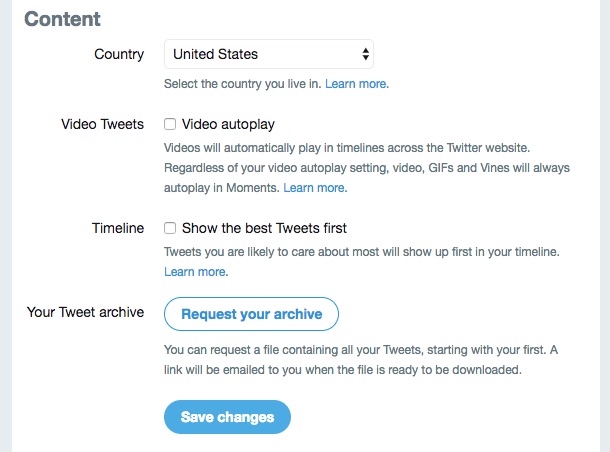The height and width of the screenshot is (452, 610).
Task: Select the United States text in Country box
Action: click(x=215, y=54)
